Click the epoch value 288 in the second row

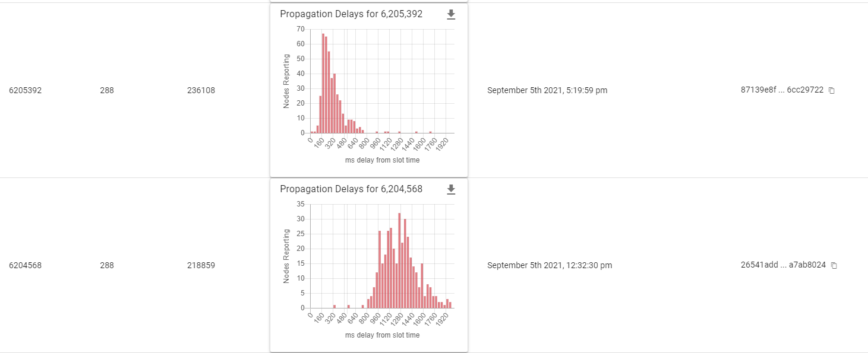[x=107, y=265]
